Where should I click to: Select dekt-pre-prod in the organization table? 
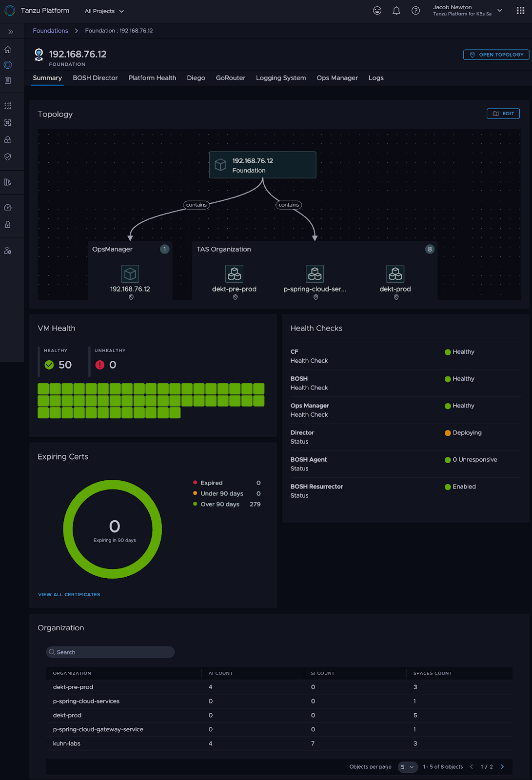pos(73,687)
